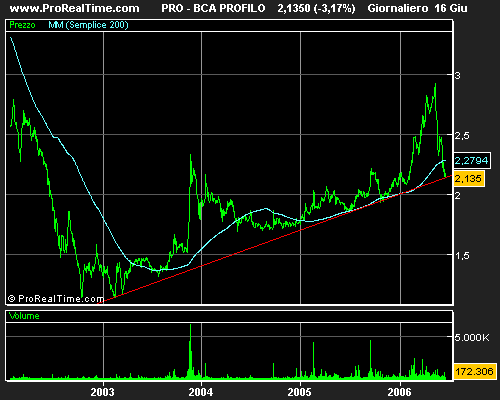
Task: Click the PRO - BCA PROFILO title
Action: point(213,8)
